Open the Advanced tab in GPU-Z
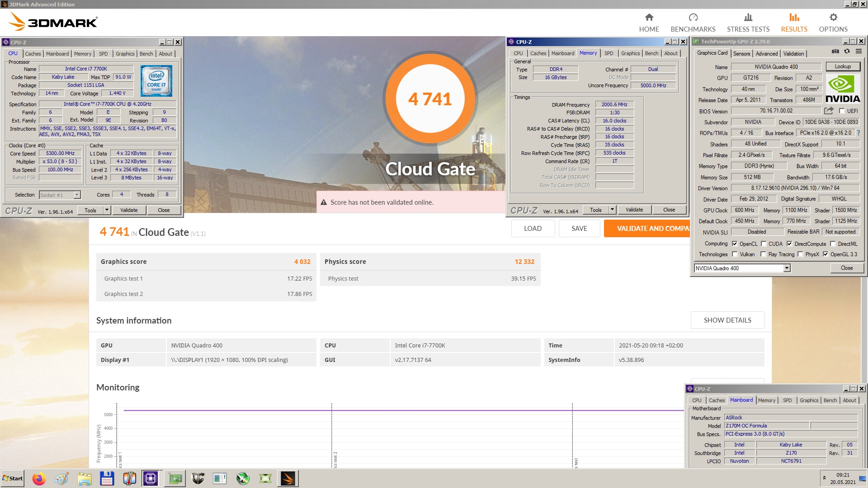Image resolution: width=868 pixels, height=488 pixels. tap(767, 53)
